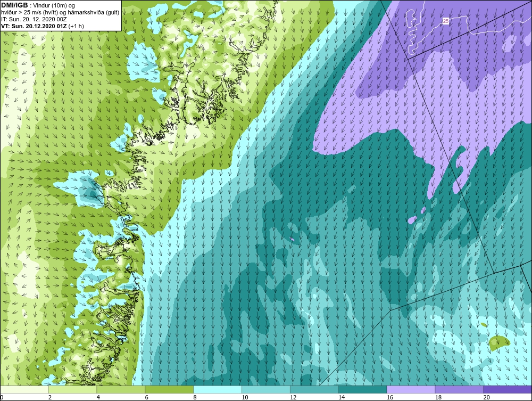Click the light green 2–4 m/s legend swatch
Image resolution: width=532 pixels, height=401 pixels.
coord(72,389)
